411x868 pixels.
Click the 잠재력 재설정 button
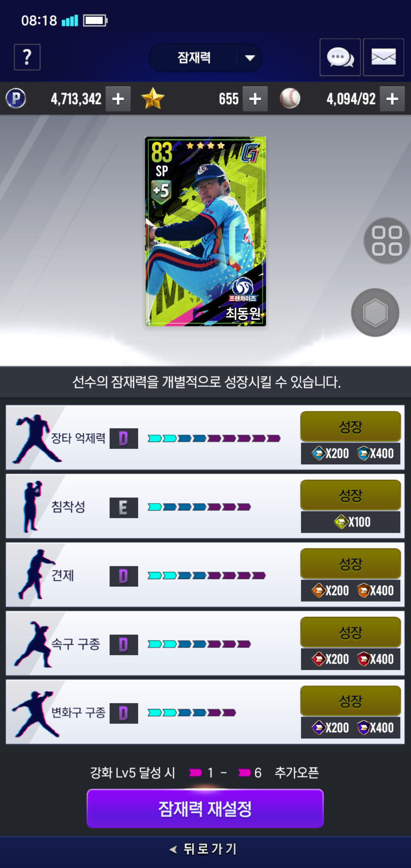coord(205,808)
